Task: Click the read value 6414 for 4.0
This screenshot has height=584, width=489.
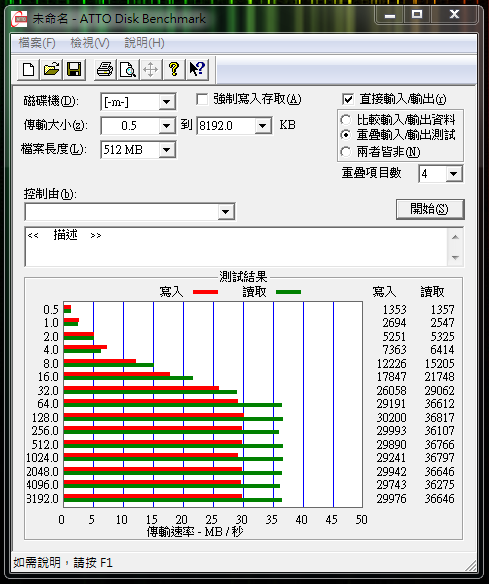Action: 442,350
